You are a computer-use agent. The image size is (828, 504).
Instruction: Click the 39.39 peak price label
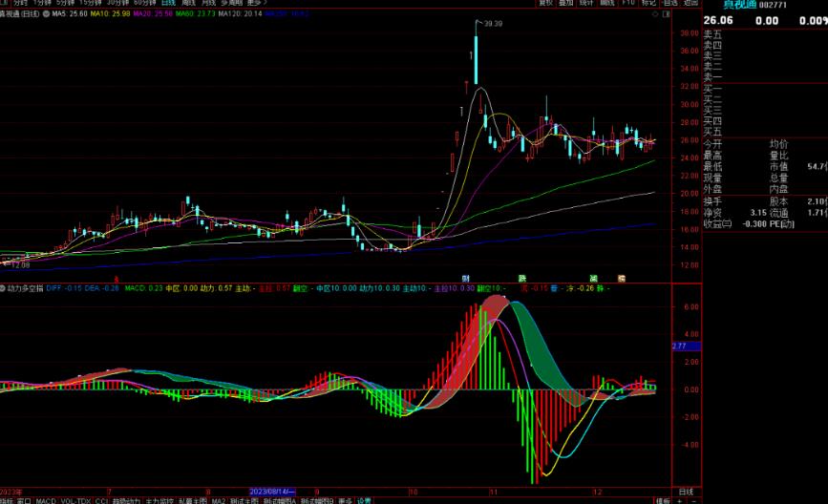493,23
